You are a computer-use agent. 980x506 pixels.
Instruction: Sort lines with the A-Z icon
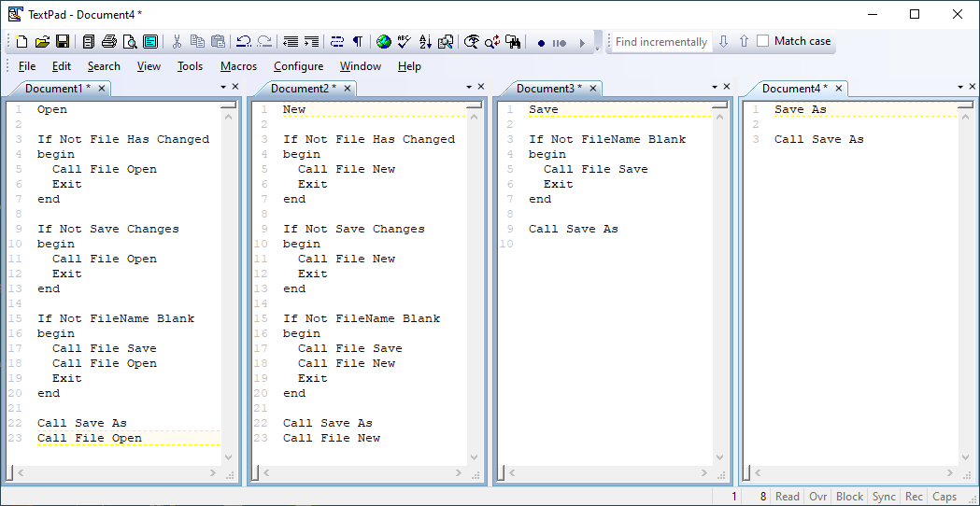click(425, 42)
